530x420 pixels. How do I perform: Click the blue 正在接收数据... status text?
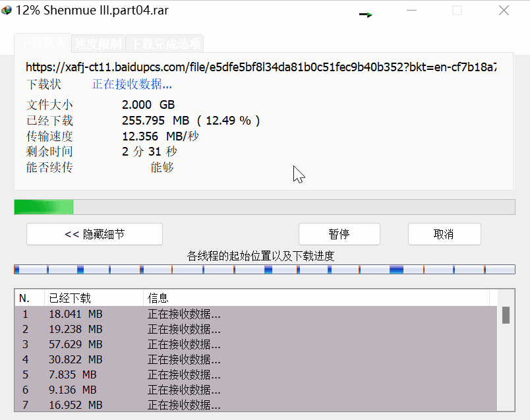click(132, 84)
